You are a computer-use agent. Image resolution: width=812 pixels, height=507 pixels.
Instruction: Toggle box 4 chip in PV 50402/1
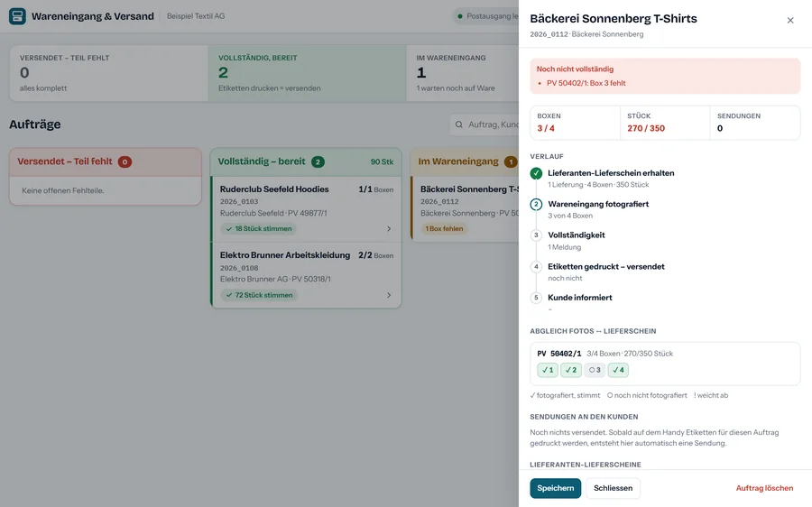click(618, 370)
